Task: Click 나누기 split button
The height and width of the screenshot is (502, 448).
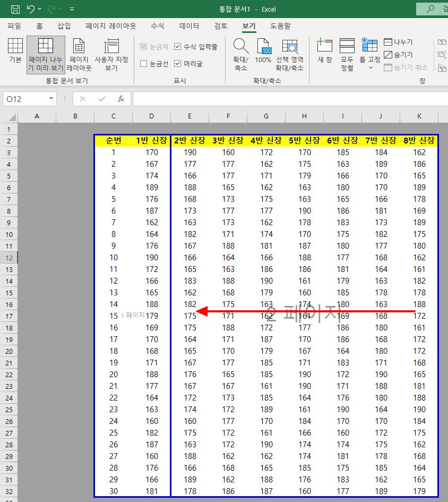Action: click(398, 42)
